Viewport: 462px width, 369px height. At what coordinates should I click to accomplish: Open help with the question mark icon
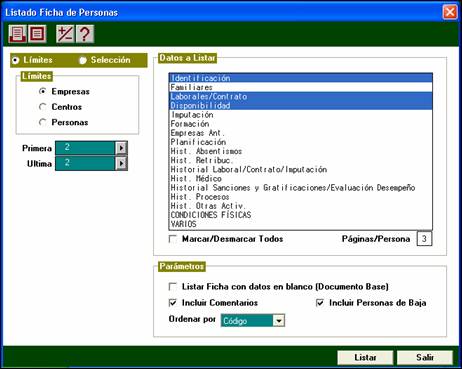pyautogui.click(x=85, y=34)
